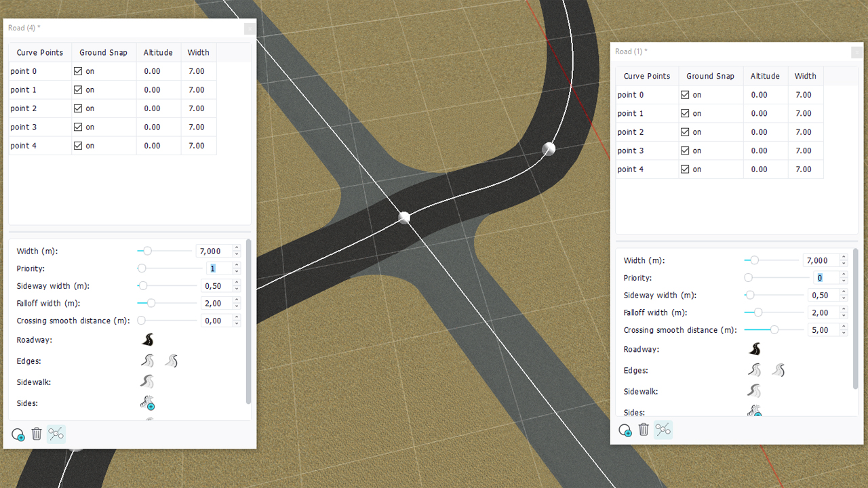Click the Altitude column header in Road (4) table
This screenshot has width=868, height=488.
(x=158, y=52)
